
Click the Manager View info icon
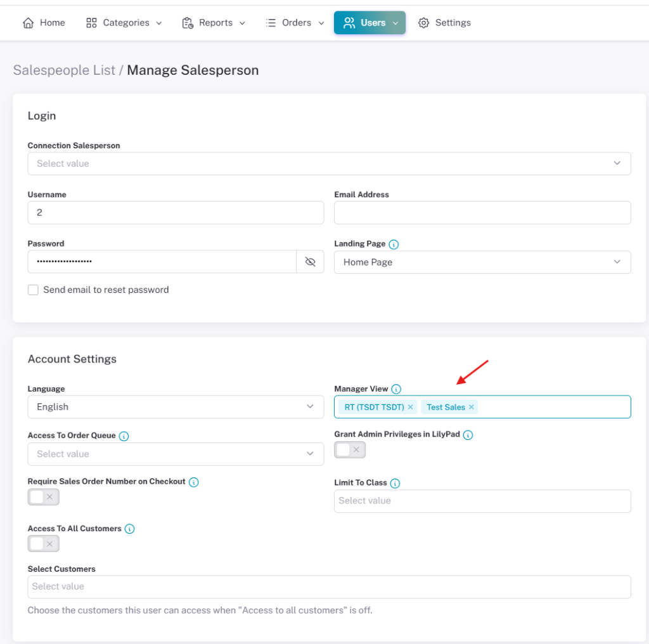click(x=396, y=389)
